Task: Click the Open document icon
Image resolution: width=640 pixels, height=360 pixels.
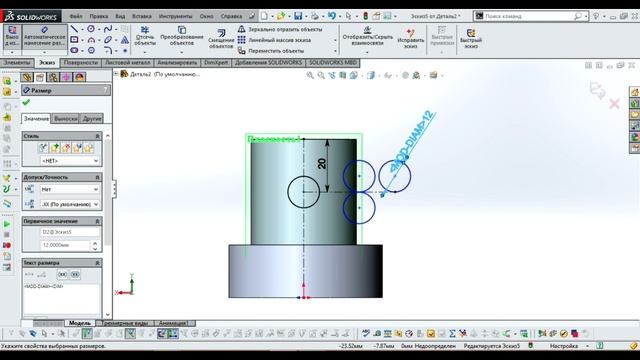Action: point(281,16)
